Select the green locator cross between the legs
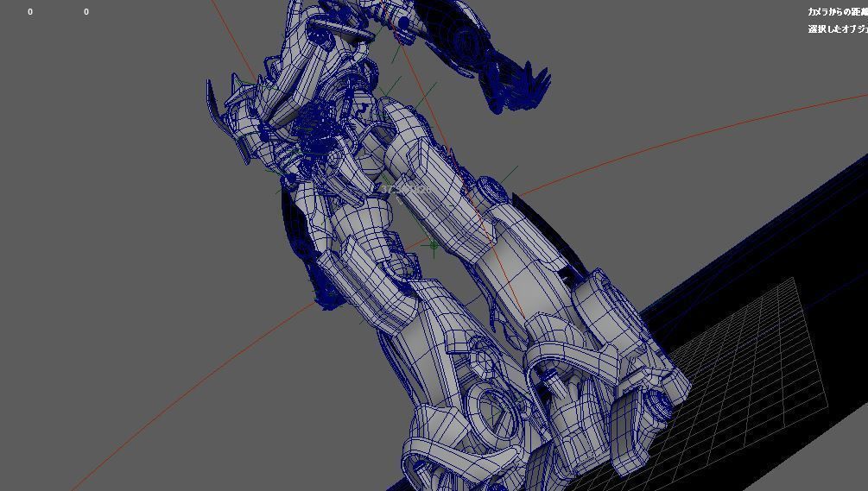868x491 pixels. coord(433,244)
